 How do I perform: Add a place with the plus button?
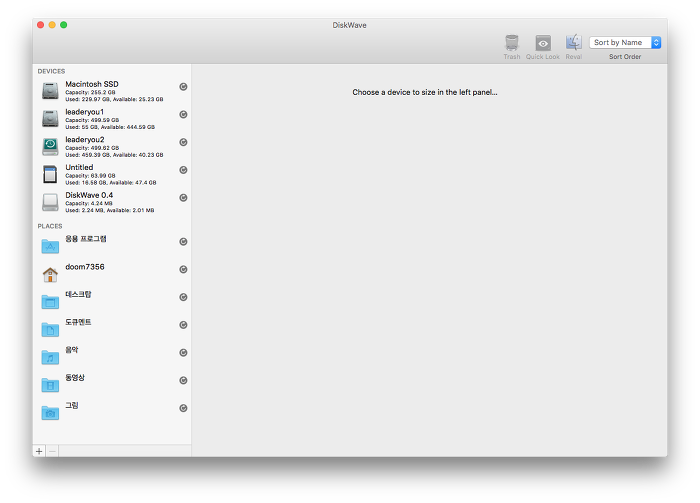tap(39, 451)
